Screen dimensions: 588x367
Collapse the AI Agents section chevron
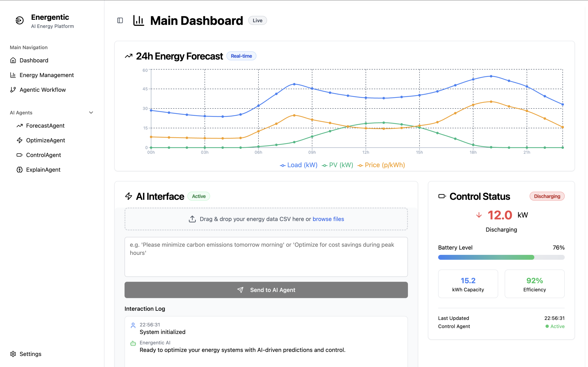tap(91, 113)
